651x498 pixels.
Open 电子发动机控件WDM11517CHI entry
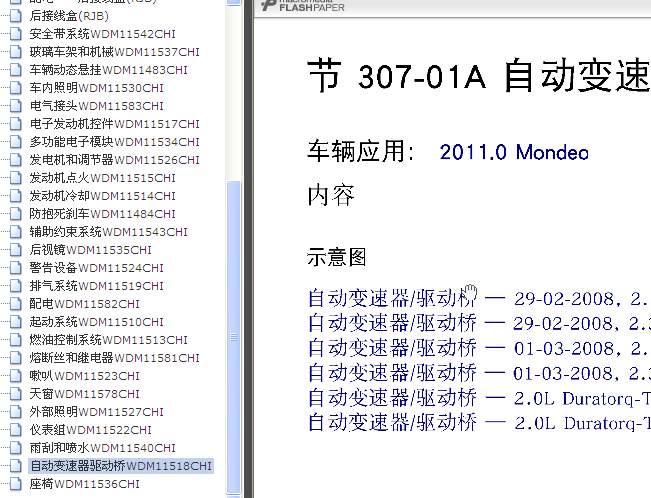(115, 124)
